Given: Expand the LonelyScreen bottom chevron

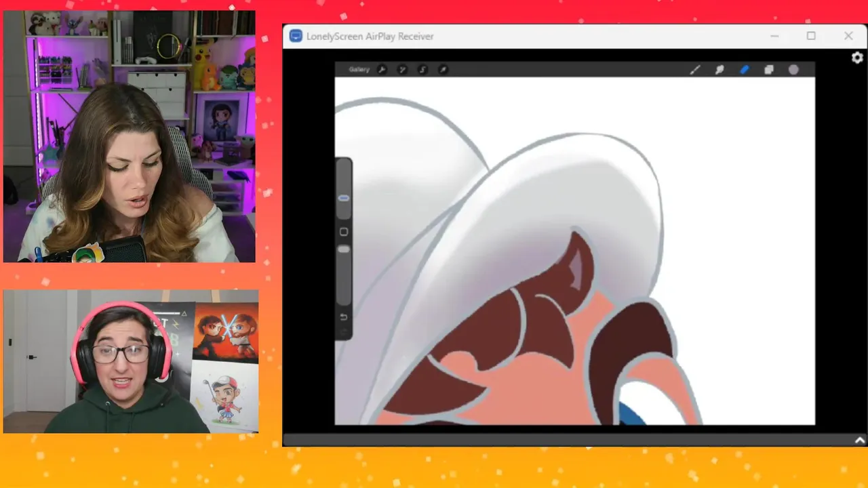Looking at the screenshot, I should tap(860, 440).
